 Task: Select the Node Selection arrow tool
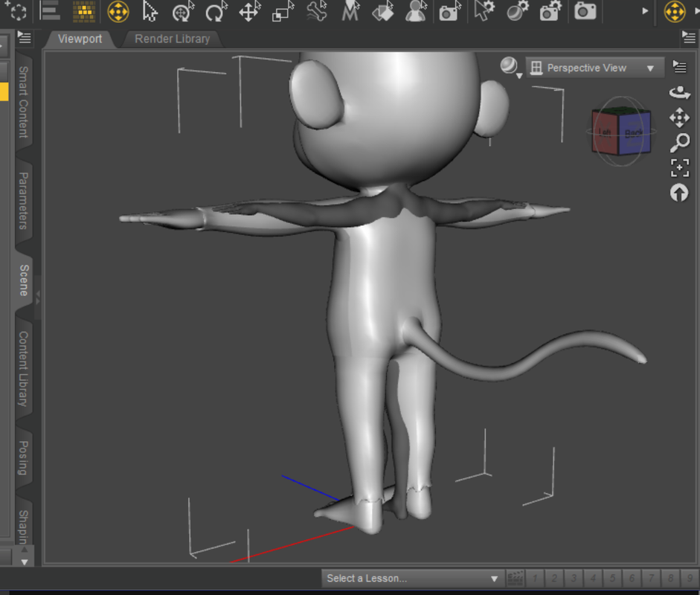pos(150,12)
